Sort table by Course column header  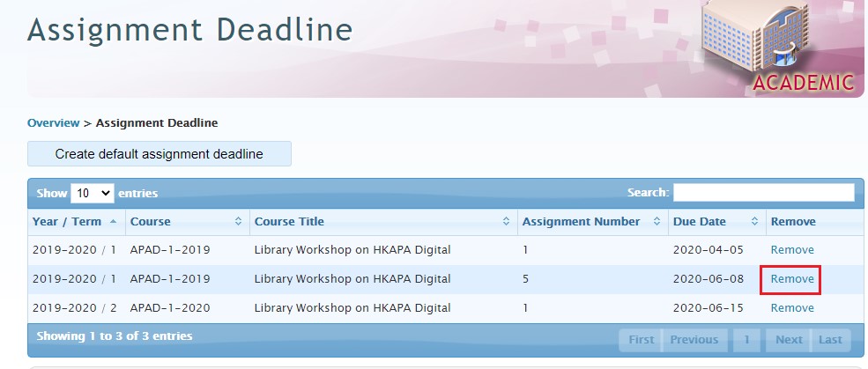pos(188,221)
